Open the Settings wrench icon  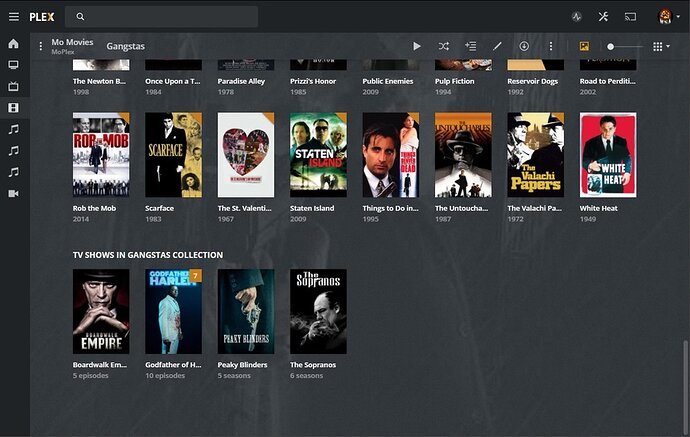coord(603,17)
